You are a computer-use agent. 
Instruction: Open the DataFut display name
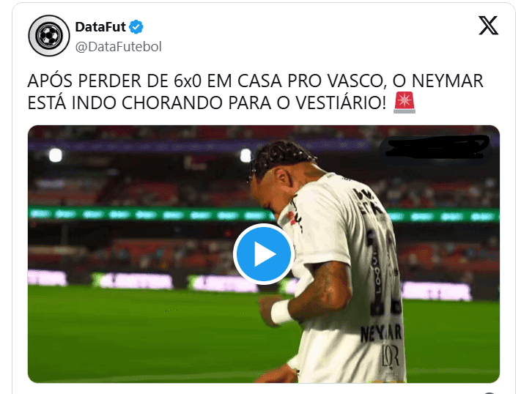(x=100, y=27)
